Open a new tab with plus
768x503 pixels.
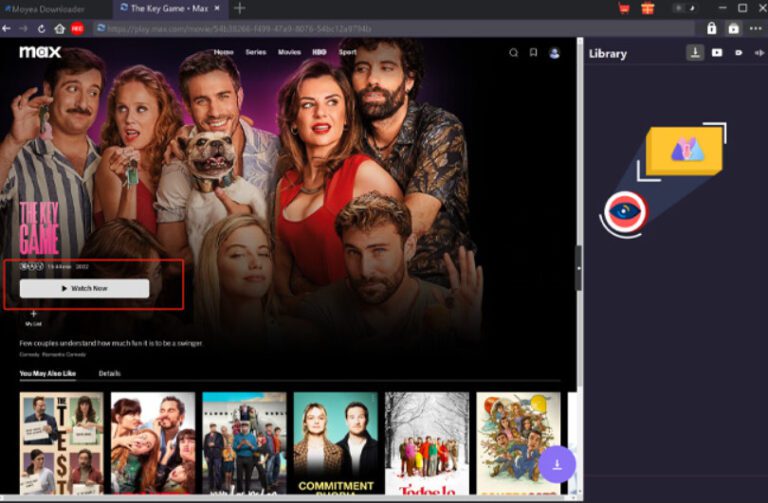point(239,8)
